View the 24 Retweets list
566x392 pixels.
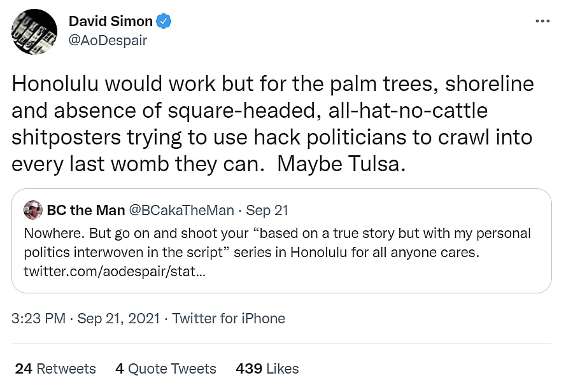(55, 368)
